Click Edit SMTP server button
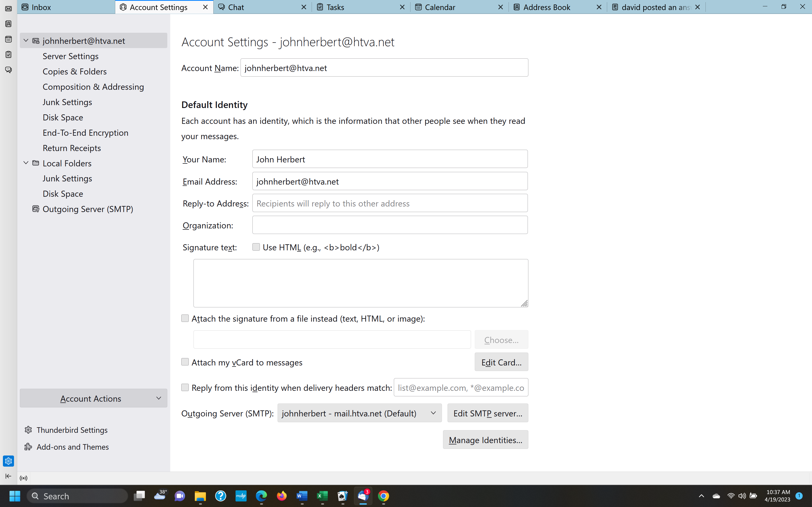Viewport: 812px width, 507px height. (x=487, y=413)
